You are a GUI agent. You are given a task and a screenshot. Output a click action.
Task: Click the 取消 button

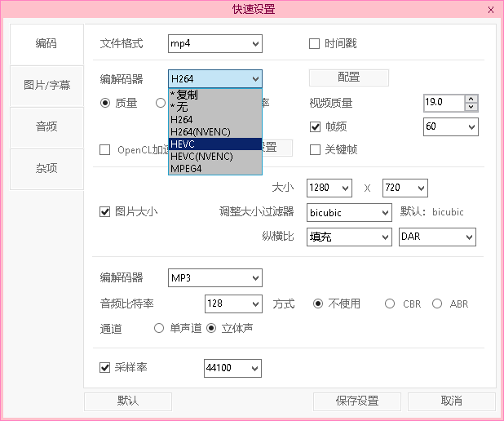(452, 401)
